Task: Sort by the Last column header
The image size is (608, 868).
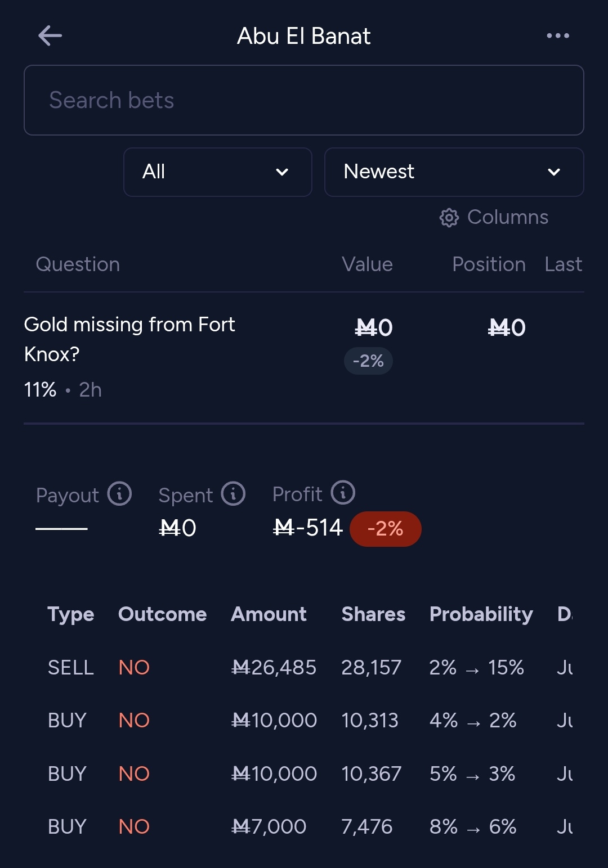Action: pos(564,264)
